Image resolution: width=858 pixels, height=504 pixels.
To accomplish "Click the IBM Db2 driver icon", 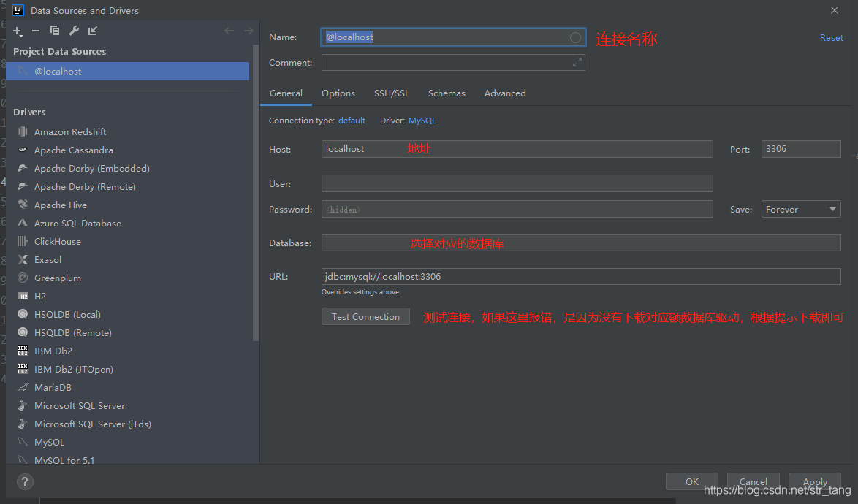I will pos(23,351).
